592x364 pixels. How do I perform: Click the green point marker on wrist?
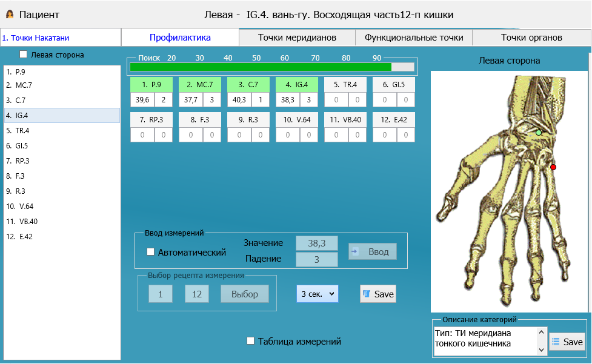point(538,132)
